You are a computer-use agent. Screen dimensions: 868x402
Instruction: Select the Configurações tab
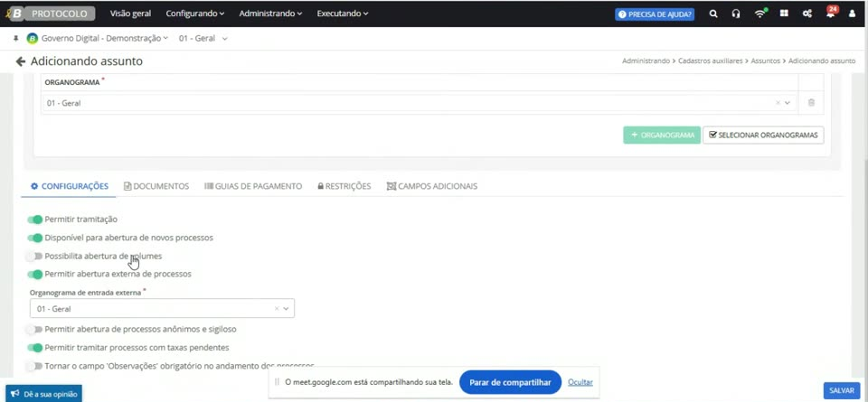click(70, 186)
